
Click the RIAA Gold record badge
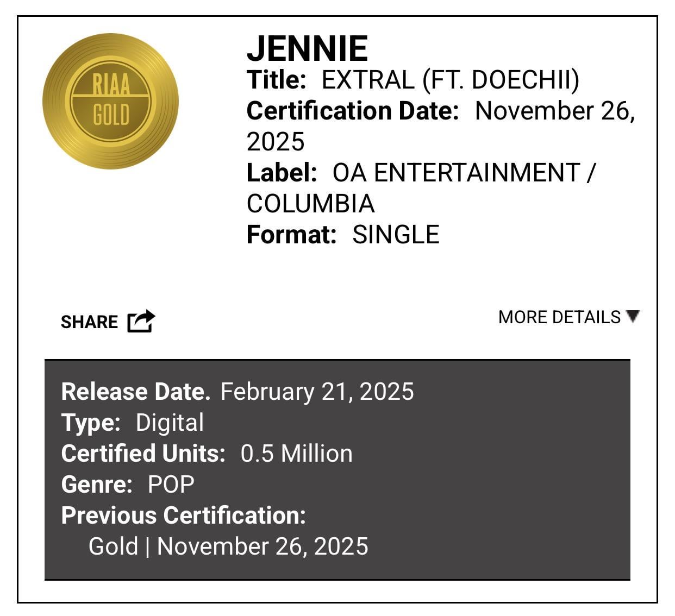point(111,101)
